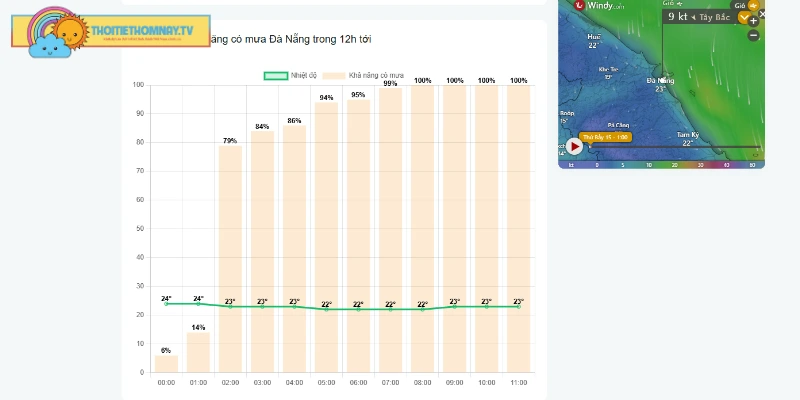Select the Thứ Bảy 15 time marker
Viewport: 800px width, 400px height.
click(606, 137)
